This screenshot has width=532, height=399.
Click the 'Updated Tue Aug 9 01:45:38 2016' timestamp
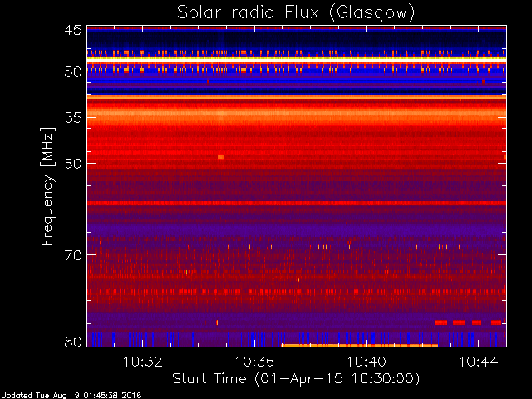(71, 396)
